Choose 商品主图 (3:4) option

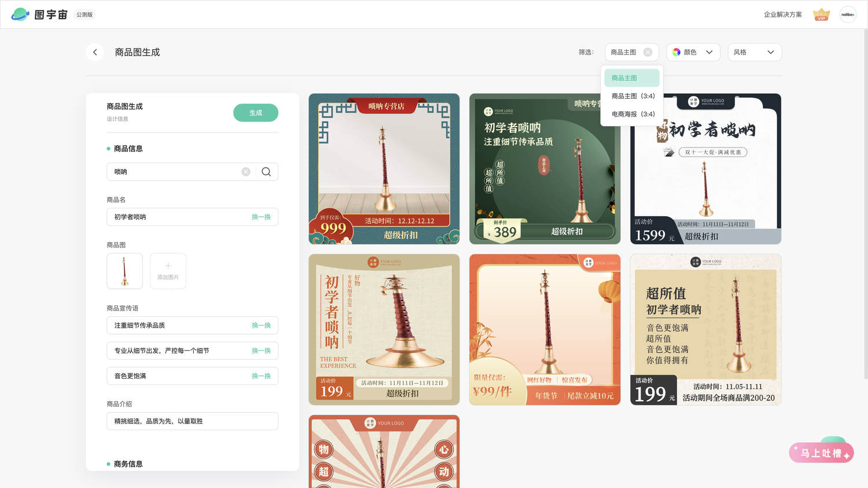632,96
